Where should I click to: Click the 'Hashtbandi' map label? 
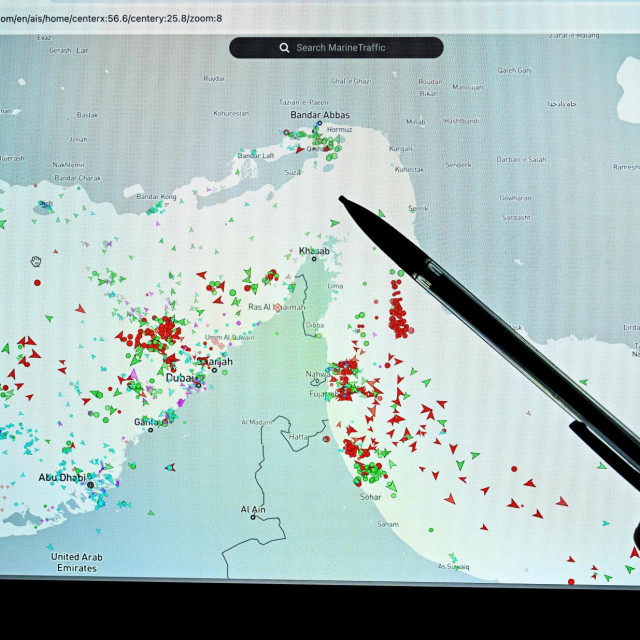(461, 121)
